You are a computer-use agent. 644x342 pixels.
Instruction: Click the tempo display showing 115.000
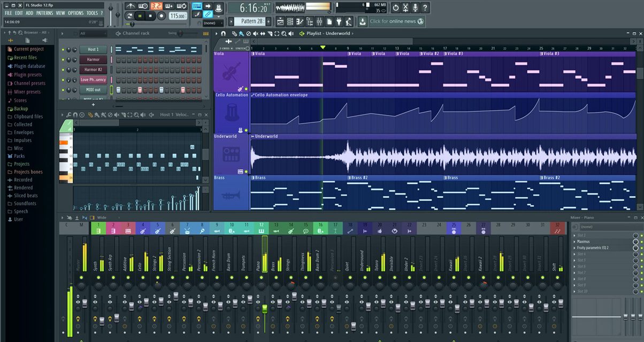(x=178, y=15)
